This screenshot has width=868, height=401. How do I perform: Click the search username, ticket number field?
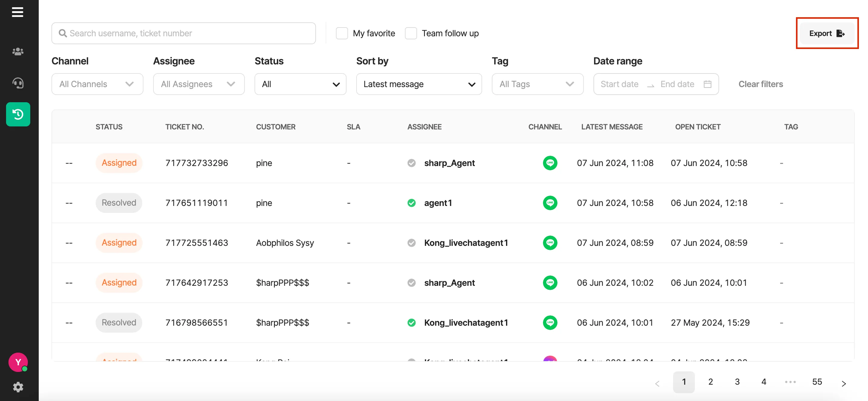[184, 33]
